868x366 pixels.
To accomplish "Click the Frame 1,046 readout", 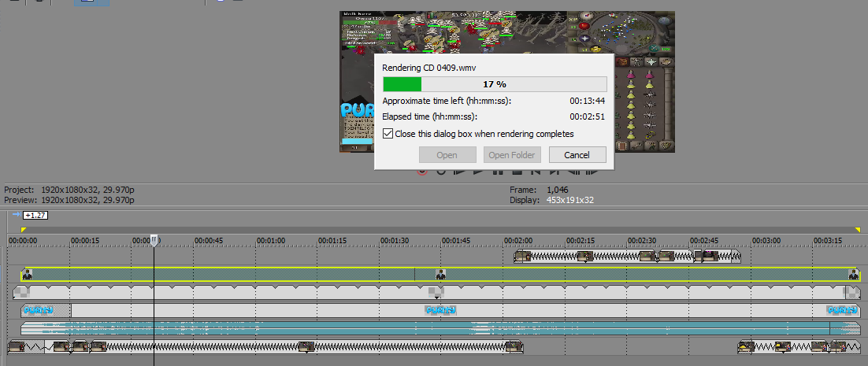I will pyautogui.click(x=540, y=190).
